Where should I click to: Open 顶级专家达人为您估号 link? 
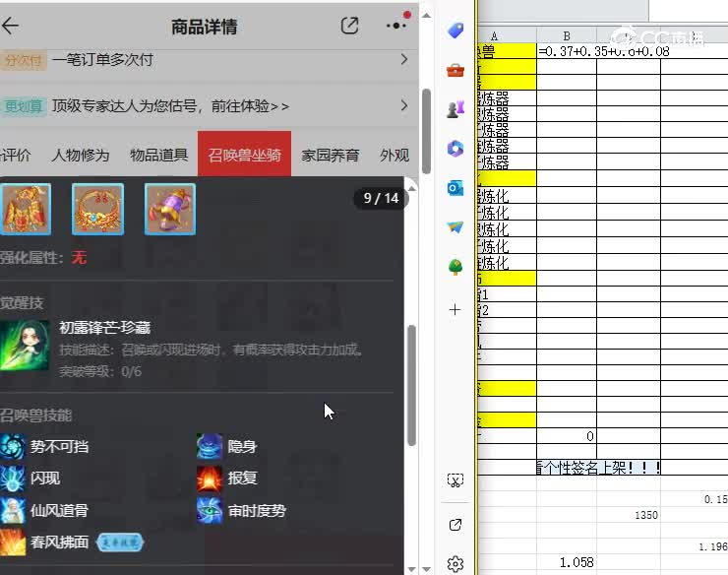170,106
